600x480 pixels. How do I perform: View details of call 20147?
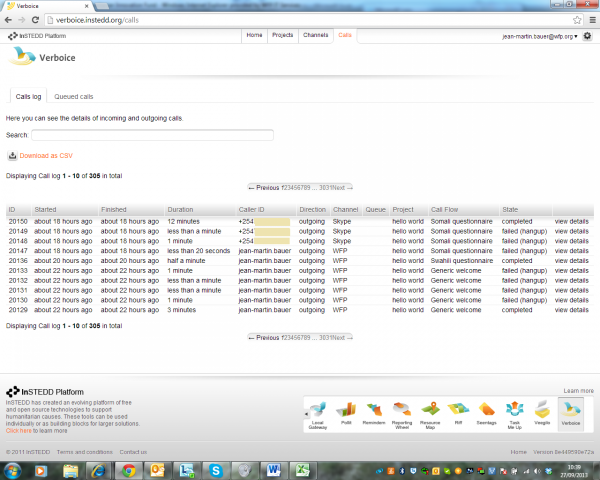571,251
